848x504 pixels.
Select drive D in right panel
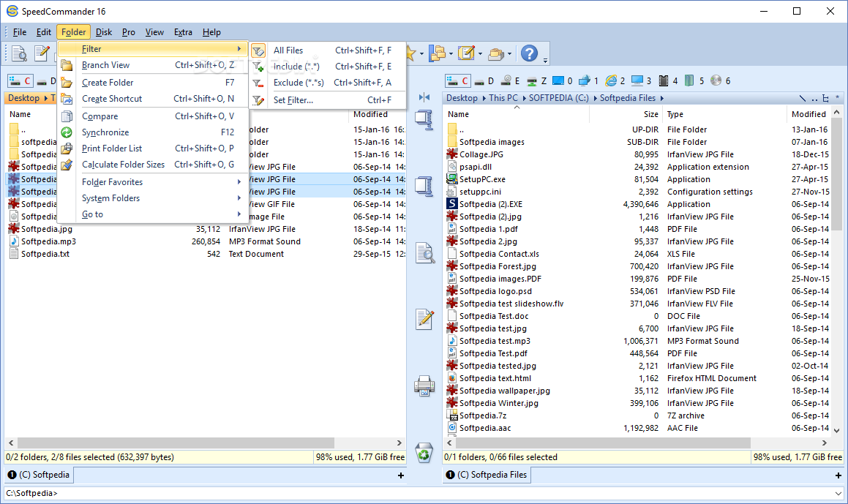point(484,81)
